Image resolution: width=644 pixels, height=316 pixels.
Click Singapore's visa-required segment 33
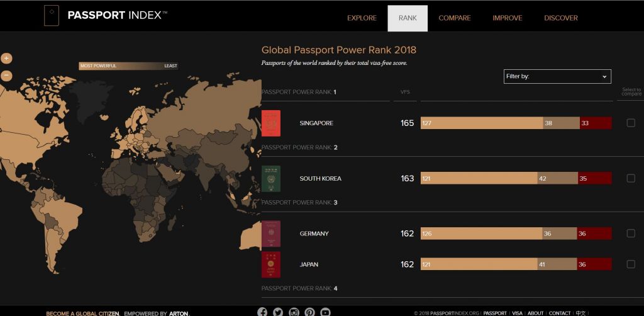[596, 123]
